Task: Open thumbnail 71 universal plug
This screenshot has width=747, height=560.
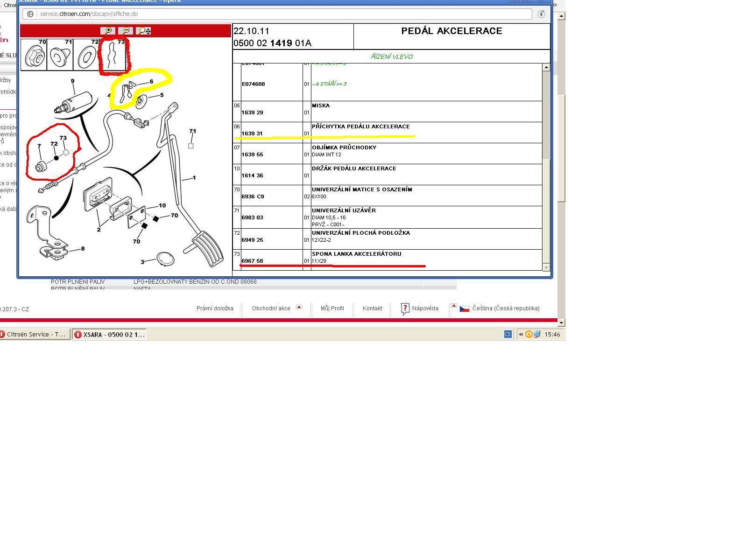Action: coord(60,55)
